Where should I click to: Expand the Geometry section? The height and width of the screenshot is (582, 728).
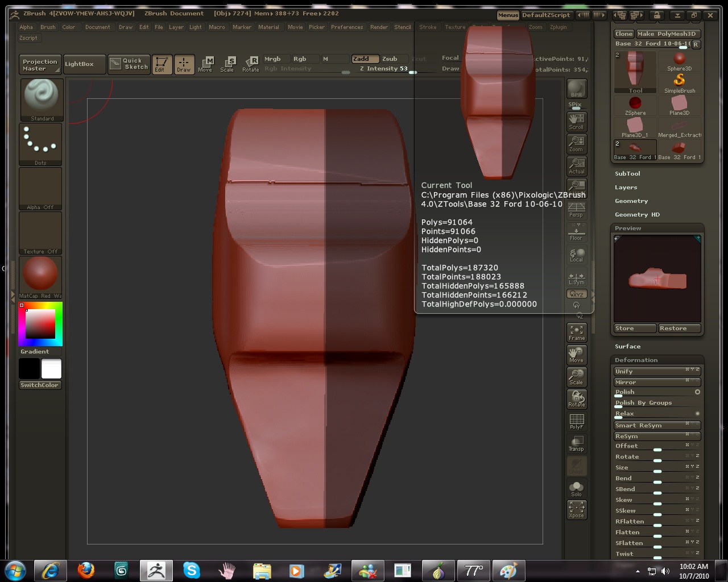coord(631,201)
